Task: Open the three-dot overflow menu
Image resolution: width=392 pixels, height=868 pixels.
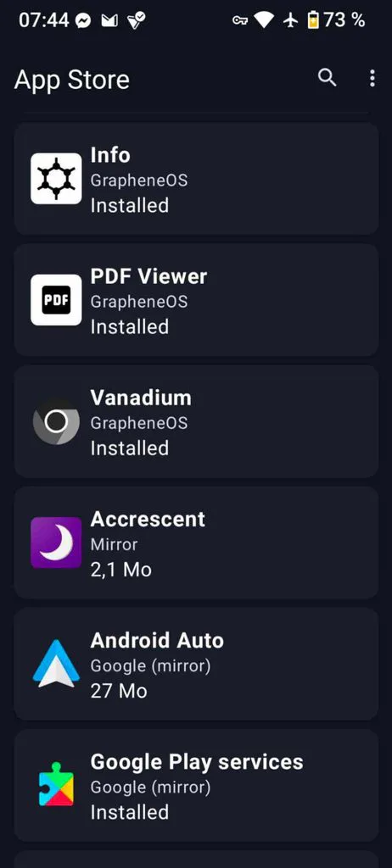Action: click(x=372, y=78)
